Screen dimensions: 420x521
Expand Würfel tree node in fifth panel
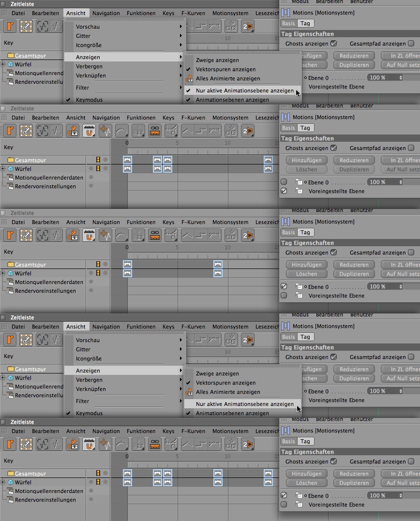click(x=3, y=482)
